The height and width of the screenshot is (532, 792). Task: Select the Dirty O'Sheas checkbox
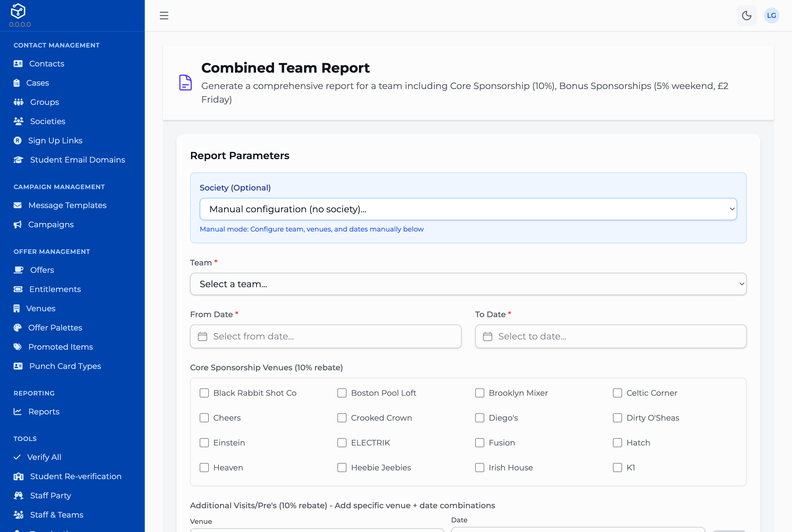[x=617, y=418]
